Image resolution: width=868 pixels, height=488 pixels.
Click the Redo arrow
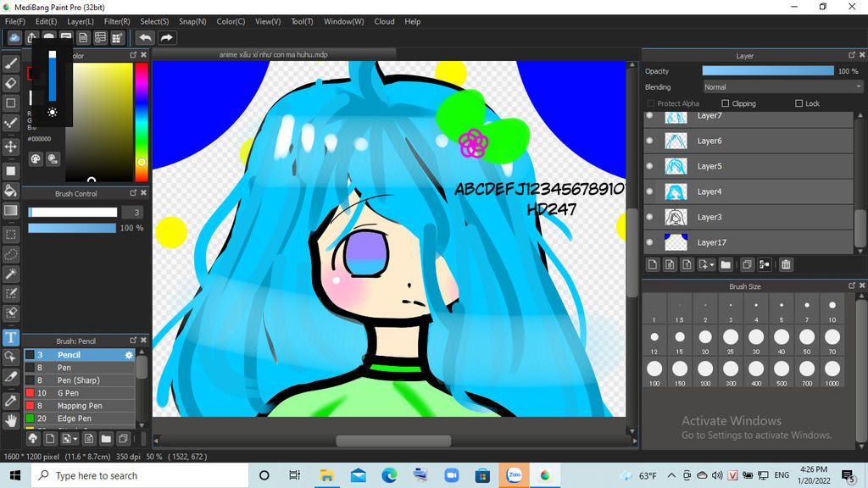[166, 37]
